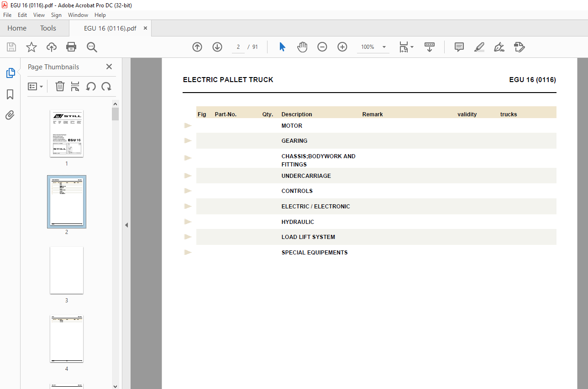Open UNDERCARRIAGE section link

click(306, 176)
